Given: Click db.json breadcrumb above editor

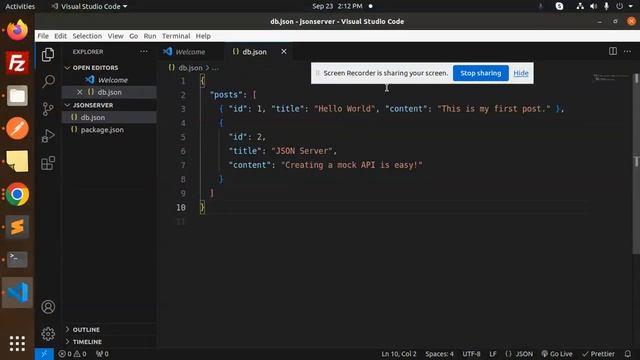Looking at the screenshot, I should (x=190, y=68).
